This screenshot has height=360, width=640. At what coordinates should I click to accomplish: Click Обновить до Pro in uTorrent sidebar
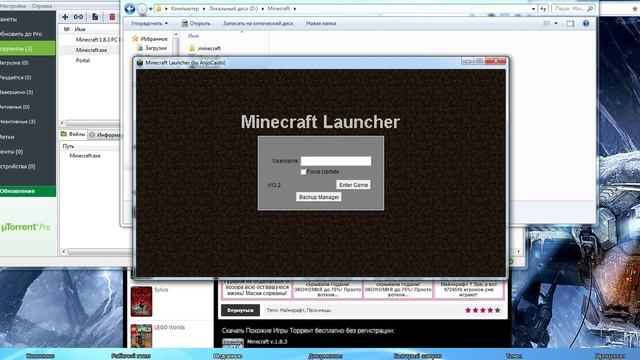tap(27, 34)
